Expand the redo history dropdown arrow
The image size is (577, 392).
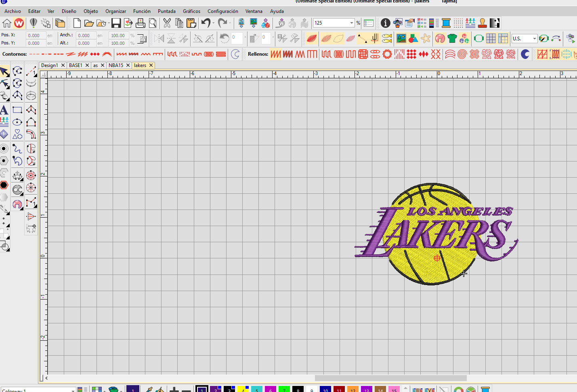point(230,23)
